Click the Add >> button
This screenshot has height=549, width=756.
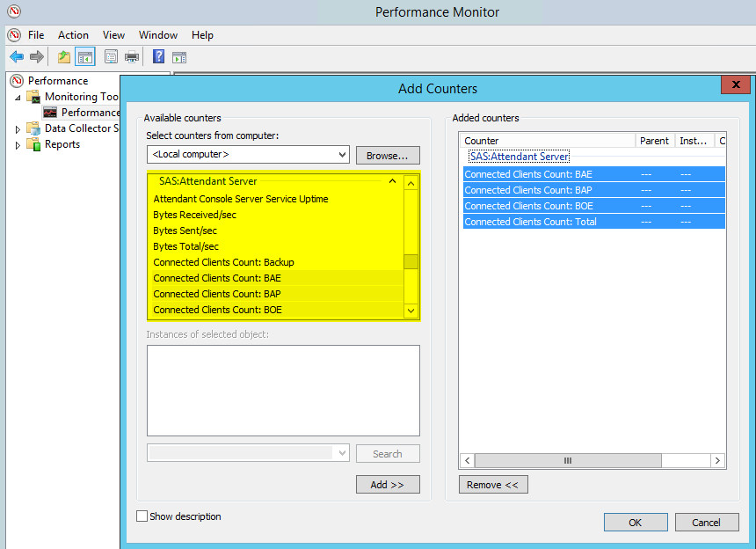click(388, 485)
